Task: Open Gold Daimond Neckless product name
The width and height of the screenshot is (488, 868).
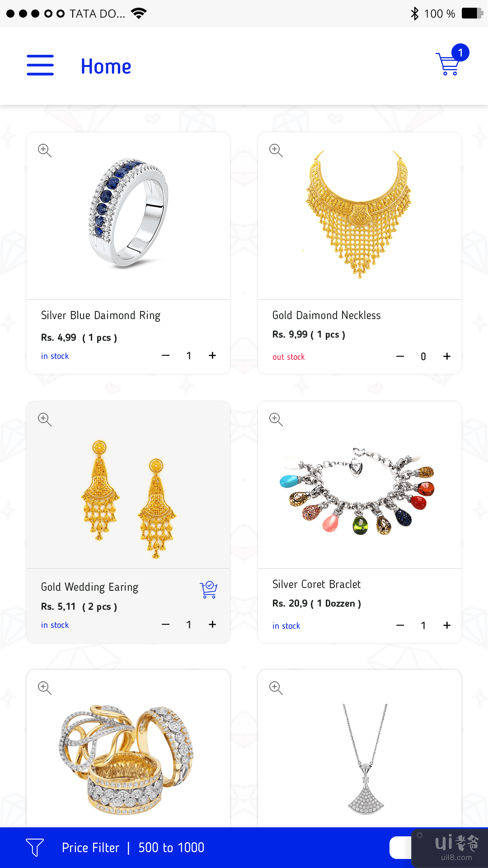Action: pos(326,316)
